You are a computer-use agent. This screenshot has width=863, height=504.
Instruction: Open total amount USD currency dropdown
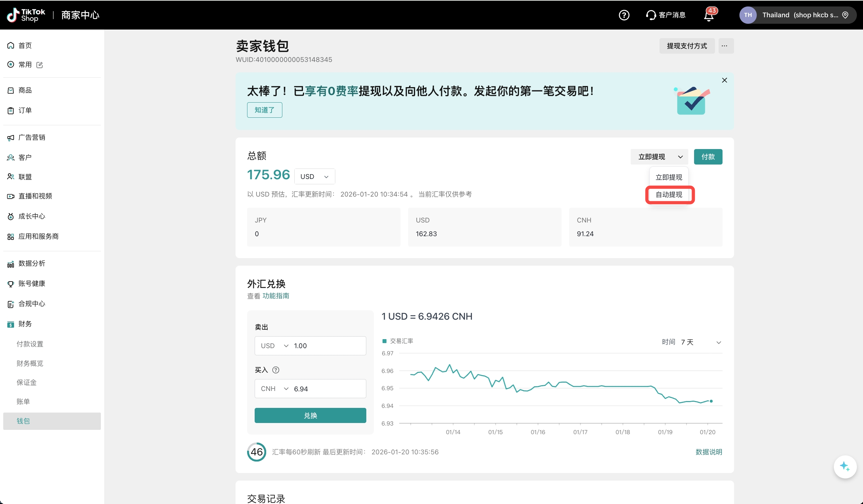314,176
